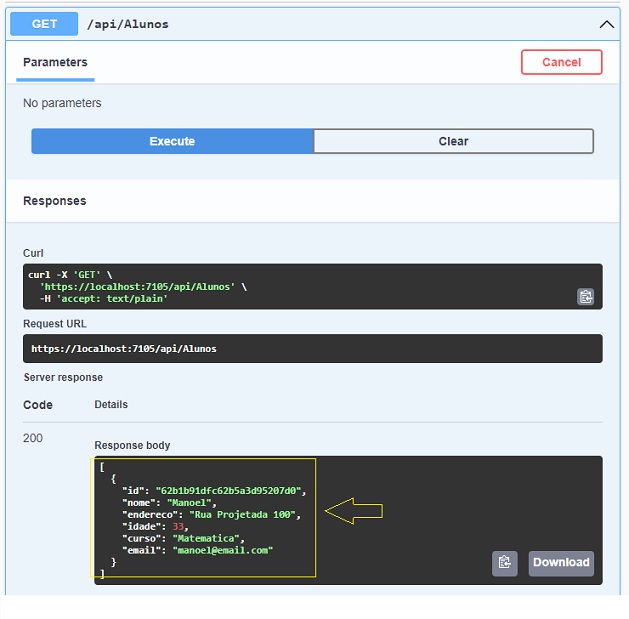This screenshot has width=629, height=619.
Task: Cancel the try-it-out mode
Action: [561, 62]
